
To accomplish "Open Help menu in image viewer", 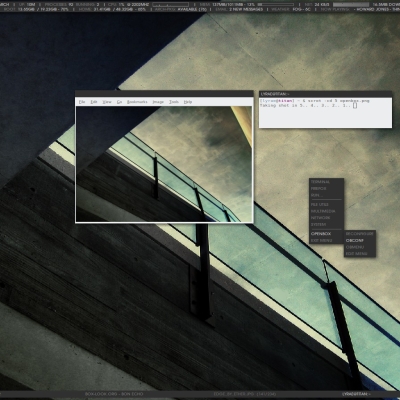I will coord(188,102).
